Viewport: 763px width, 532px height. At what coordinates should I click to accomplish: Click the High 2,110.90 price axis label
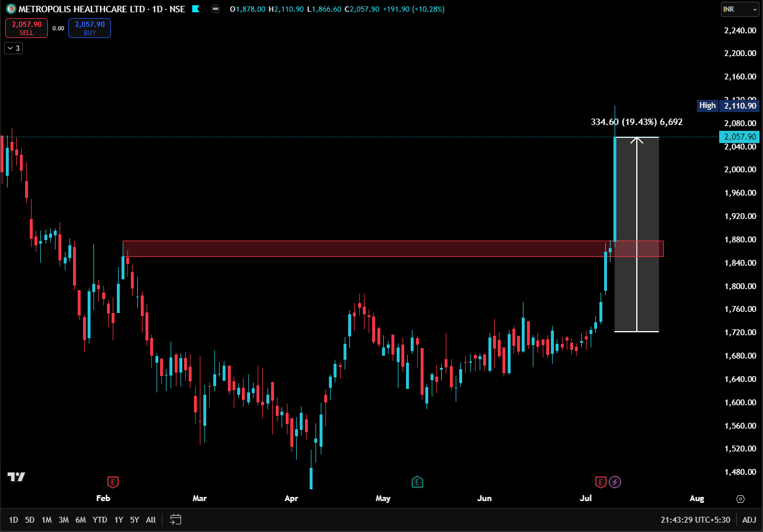[728, 106]
